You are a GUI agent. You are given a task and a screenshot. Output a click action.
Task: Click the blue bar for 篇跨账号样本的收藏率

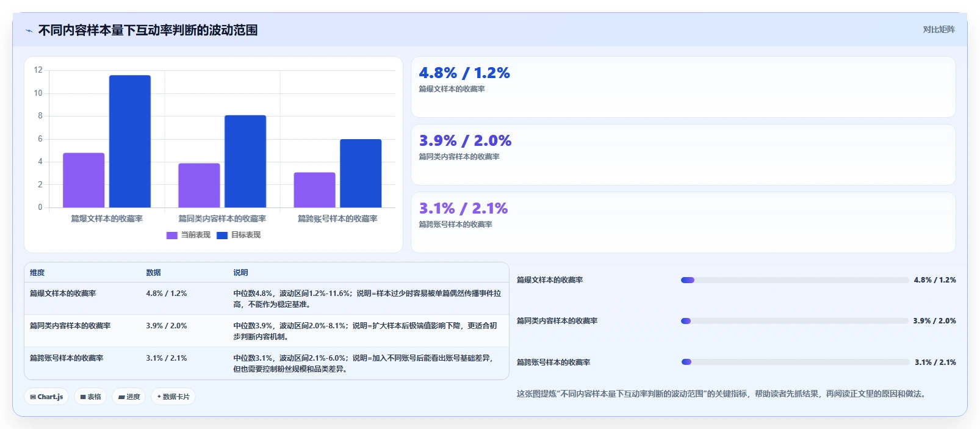[x=361, y=173]
